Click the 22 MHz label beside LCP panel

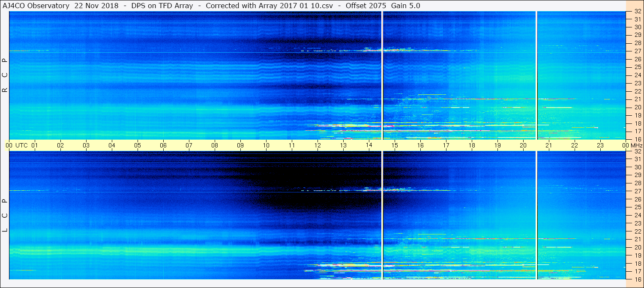pos(638,231)
